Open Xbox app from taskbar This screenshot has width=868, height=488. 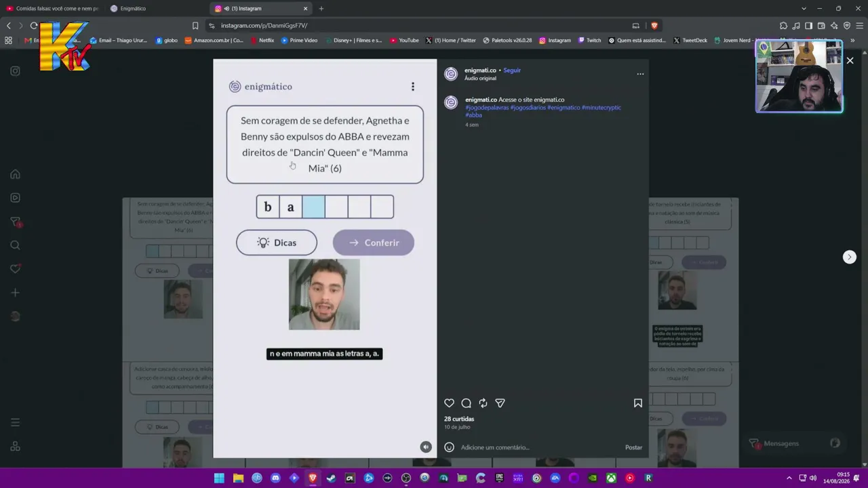pos(611,479)
